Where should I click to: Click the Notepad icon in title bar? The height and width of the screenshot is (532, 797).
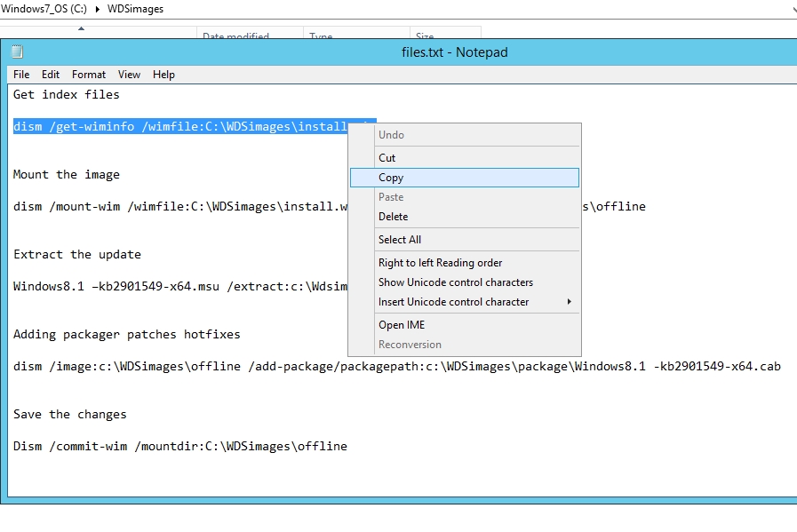point(17,52)
